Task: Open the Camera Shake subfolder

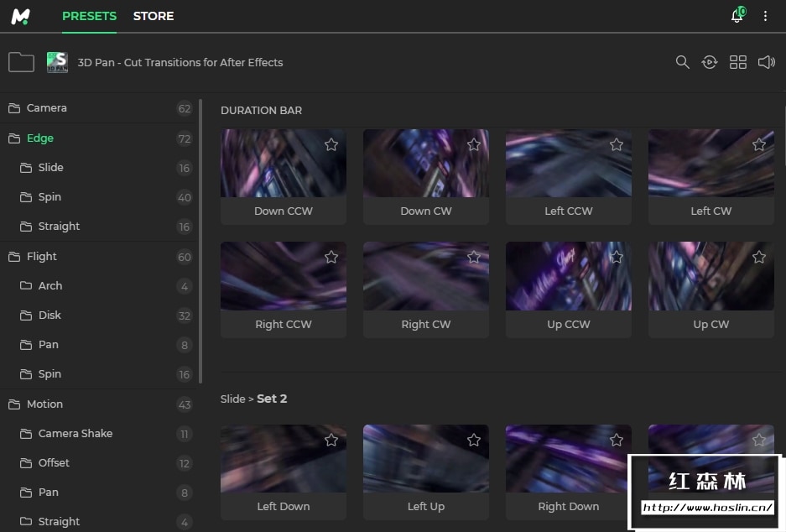Action: coord(99,434)
